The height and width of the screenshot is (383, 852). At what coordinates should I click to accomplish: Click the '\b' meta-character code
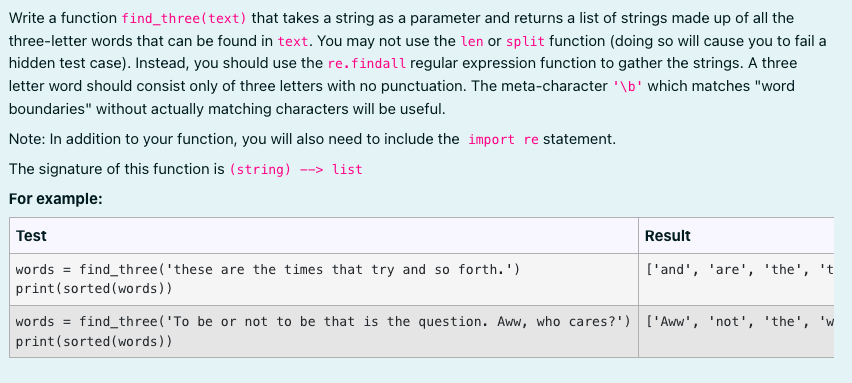pos(628,87)
